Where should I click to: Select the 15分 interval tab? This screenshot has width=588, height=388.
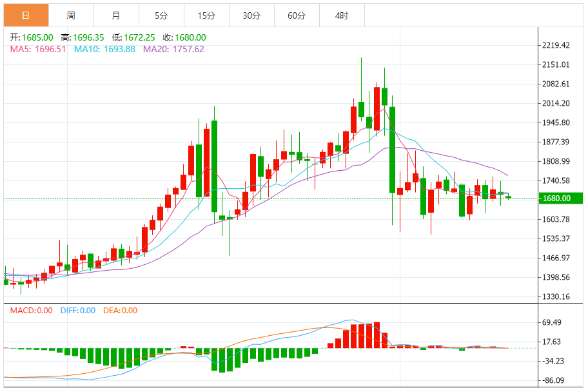point(206,15)
